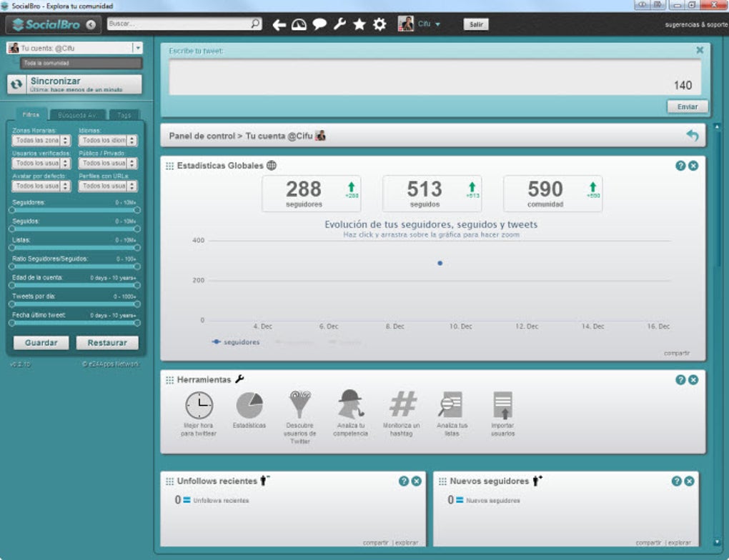Click the speech bubble tweet icon

319,24
